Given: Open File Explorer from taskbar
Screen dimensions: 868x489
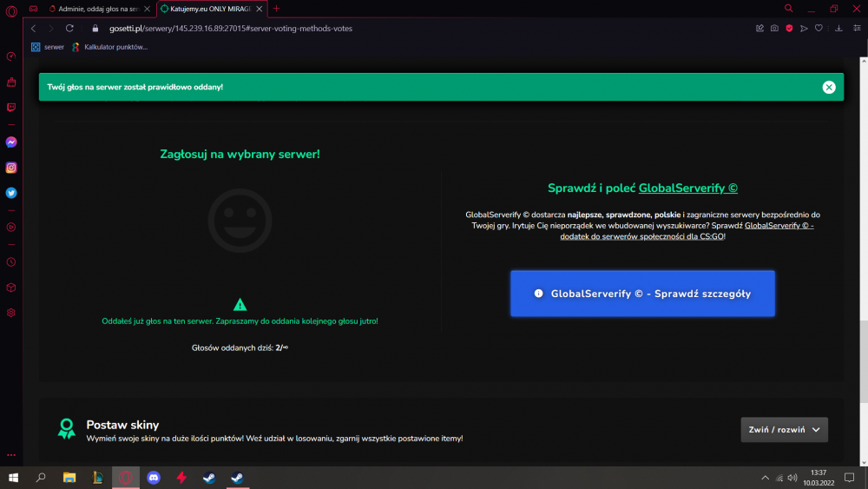Looking at the screenshot, I should (x=69, y=478).
